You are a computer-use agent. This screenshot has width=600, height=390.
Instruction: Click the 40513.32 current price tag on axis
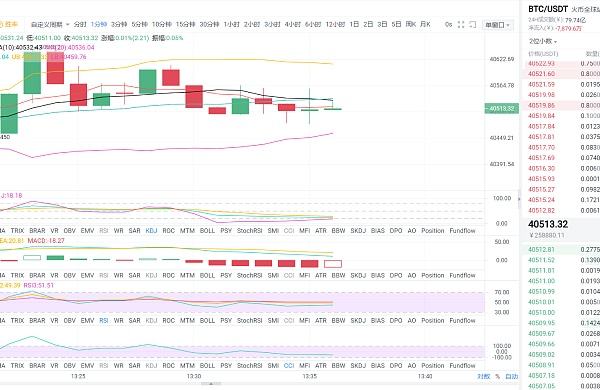502,109
